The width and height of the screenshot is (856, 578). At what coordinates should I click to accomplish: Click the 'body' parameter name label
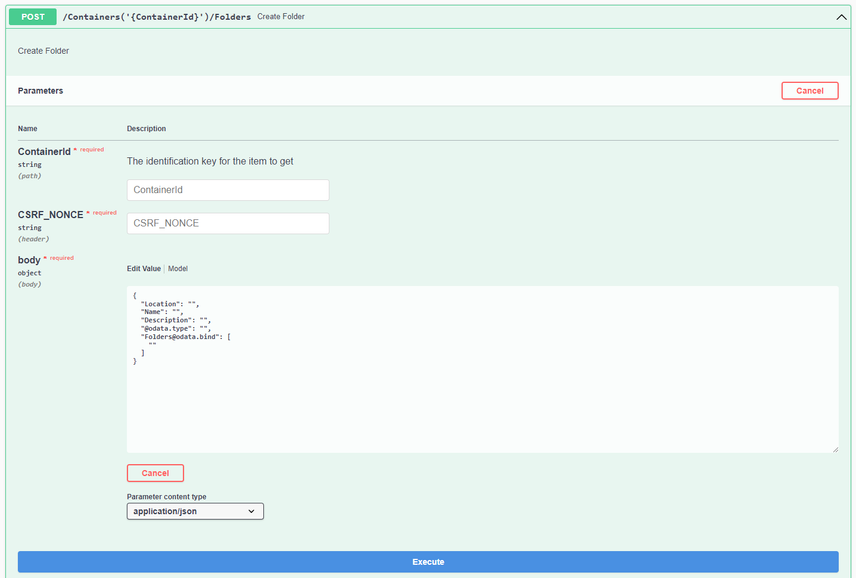29,260
